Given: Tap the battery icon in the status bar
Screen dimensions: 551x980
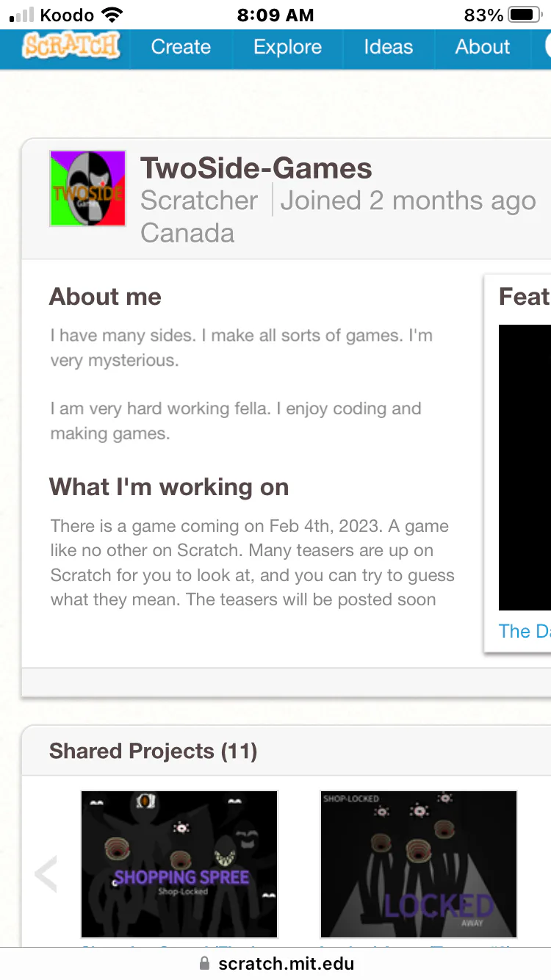Looking at the screenshot, I should (525, 15).
